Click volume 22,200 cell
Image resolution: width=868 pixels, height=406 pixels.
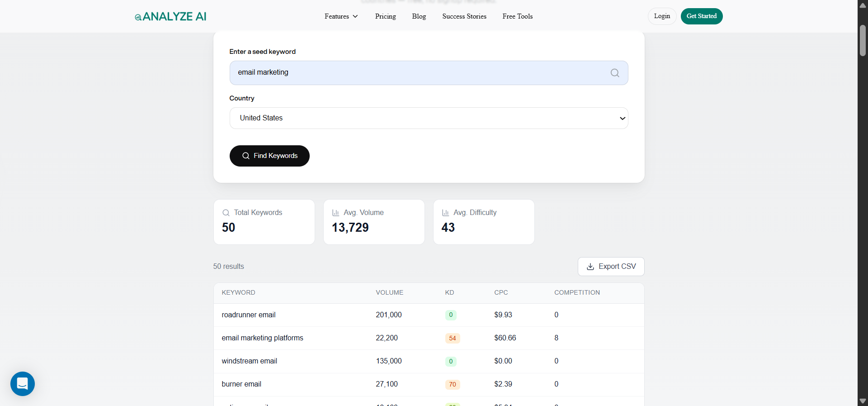(x=387, y=338)
